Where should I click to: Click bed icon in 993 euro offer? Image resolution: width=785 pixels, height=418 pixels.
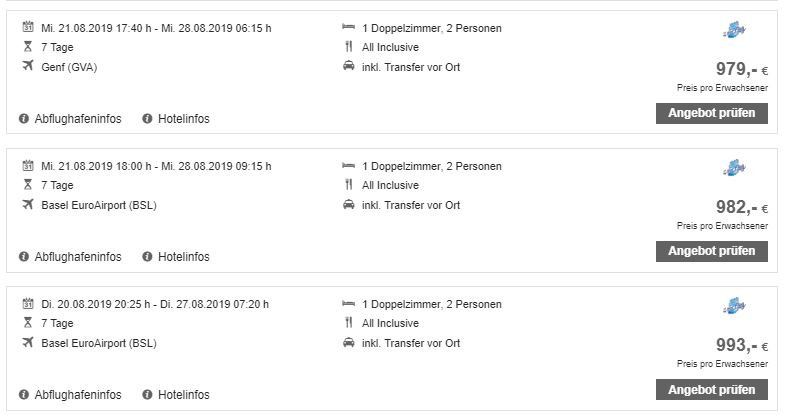(x=348, y=303)
